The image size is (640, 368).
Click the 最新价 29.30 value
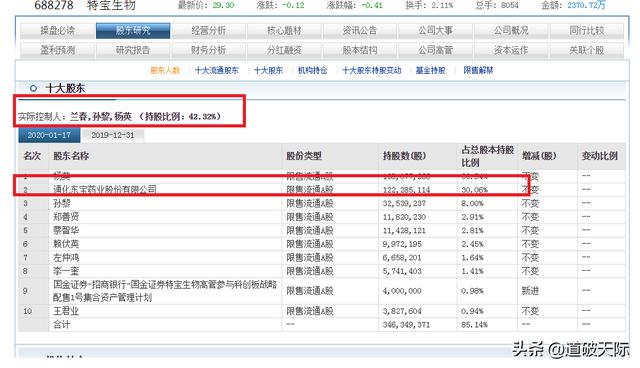tap(223, 5)
